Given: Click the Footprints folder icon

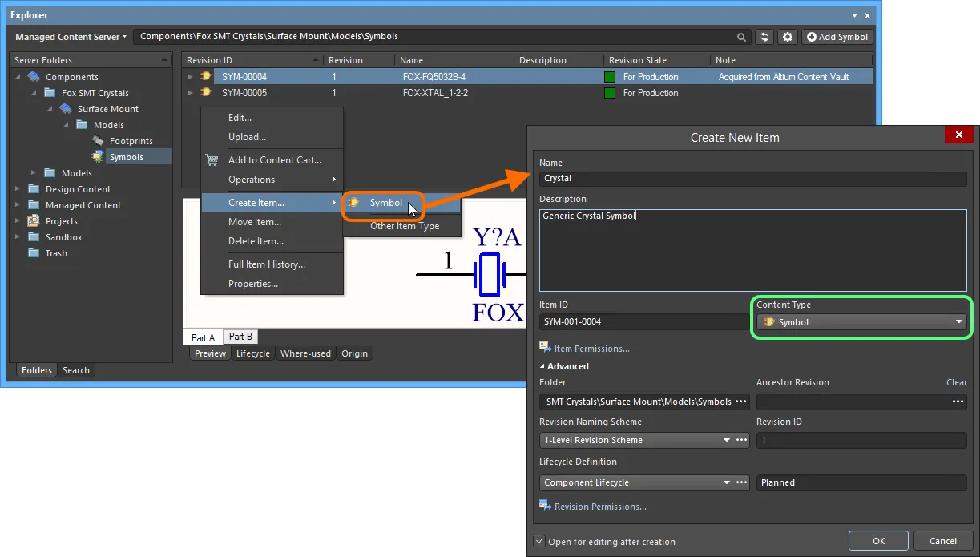Looking at the screenshot, I should (x=98, y=141).
